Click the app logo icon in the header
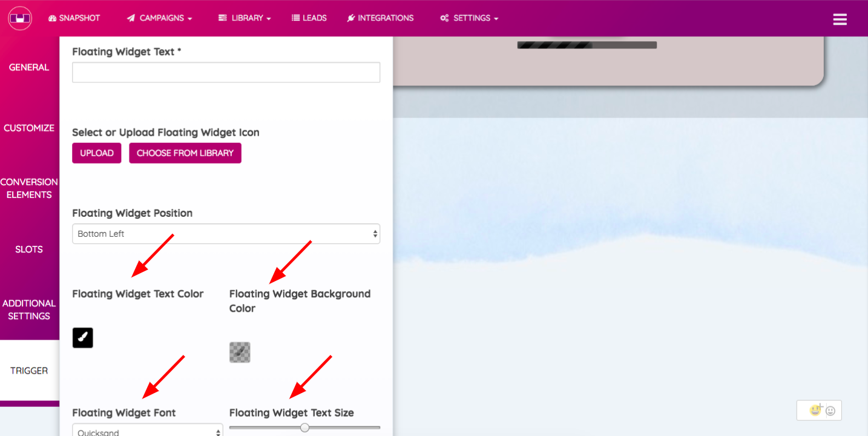This screenshot has width=868, height=436. [x=19, y=18]
